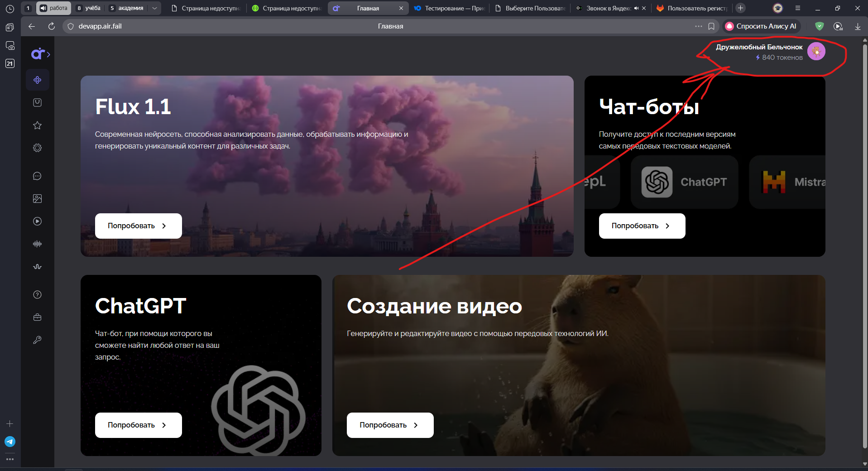This screenshot has width=868, height=471.
Task: Click the "Создание видео" card heading
Action: pyautogui.click(x=435, y=306)
